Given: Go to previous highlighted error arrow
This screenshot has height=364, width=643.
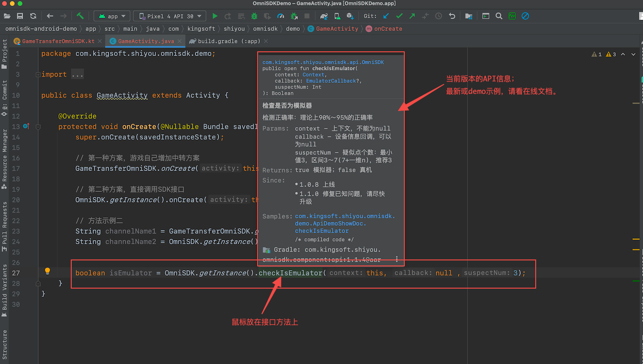Looking at the screenshot, I should (623, 54).
